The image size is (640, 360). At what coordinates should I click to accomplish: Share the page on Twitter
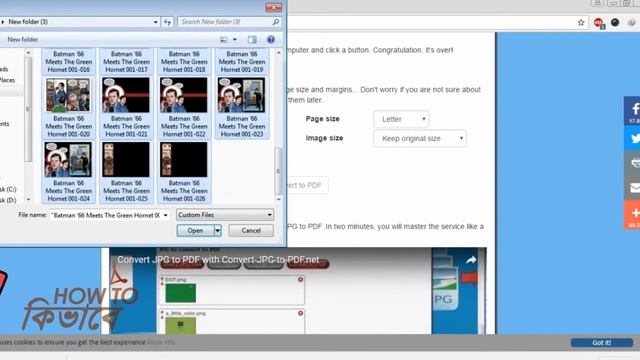pyautogui.click(x=633, y=138)
